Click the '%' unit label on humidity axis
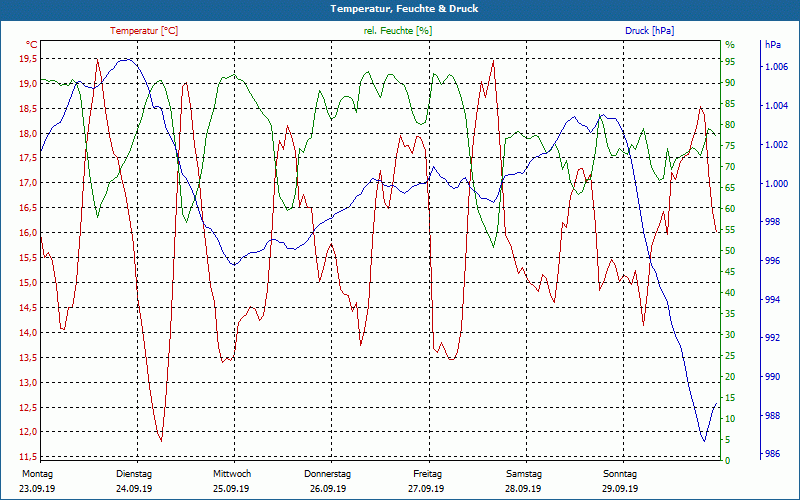 [x=730, y=45]
